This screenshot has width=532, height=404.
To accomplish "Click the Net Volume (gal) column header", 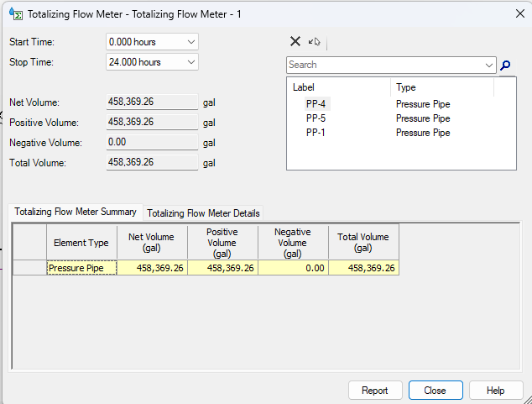I will click(152, 243).
